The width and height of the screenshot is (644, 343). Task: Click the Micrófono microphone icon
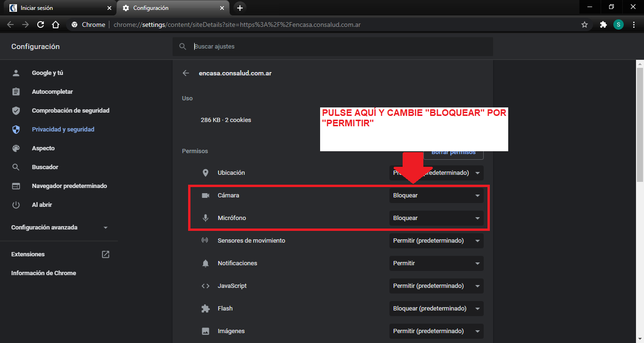pyautogui.click(x=206, y=218)
